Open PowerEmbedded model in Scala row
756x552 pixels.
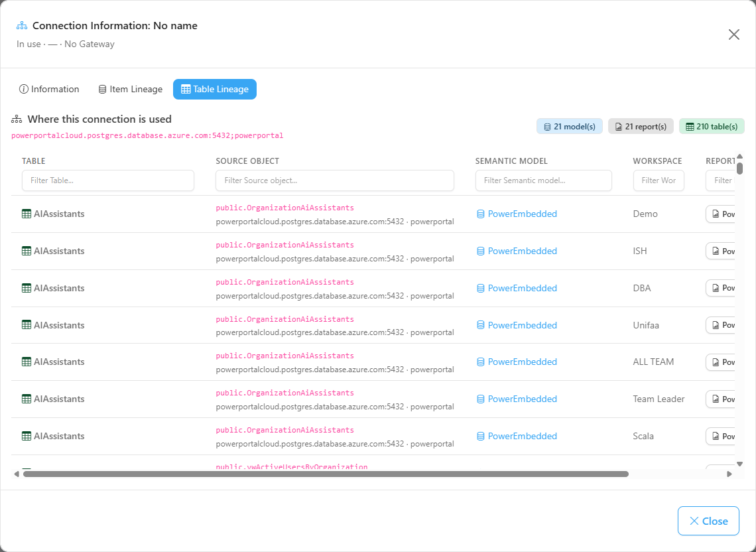pyautogui.click(x=522, y=436)
